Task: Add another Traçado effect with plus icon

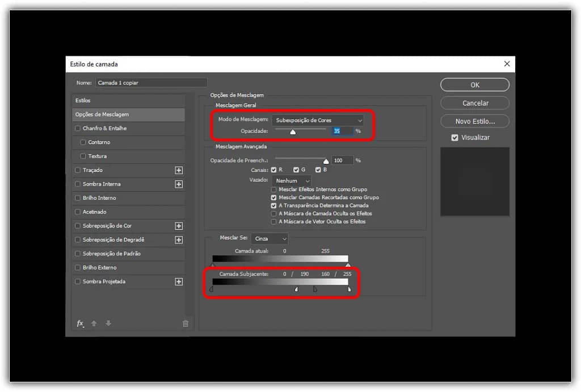Action: (179, 170)
